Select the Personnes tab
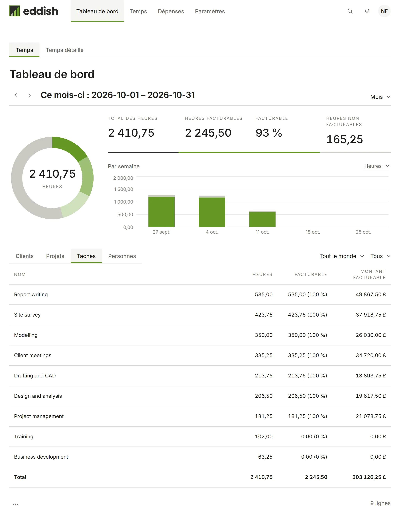Screen dimensions: 400x532 [x=122, y=256]
